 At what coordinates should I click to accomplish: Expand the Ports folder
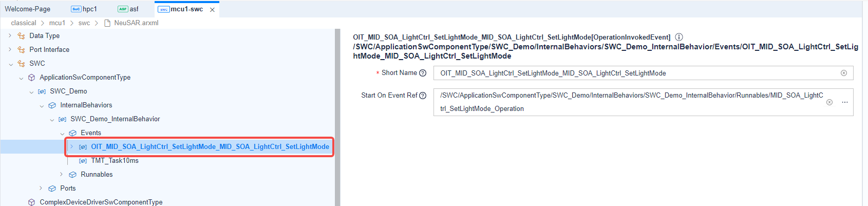[41, 188]
